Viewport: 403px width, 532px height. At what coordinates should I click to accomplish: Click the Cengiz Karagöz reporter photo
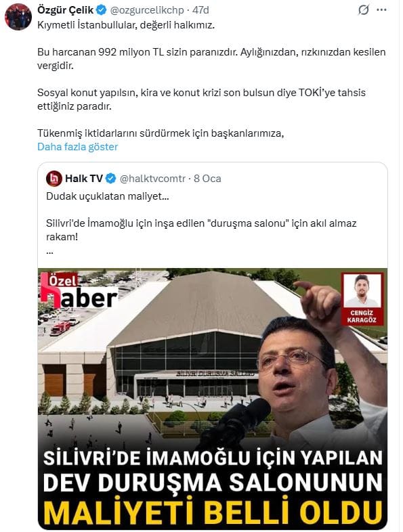click(362, 298)
